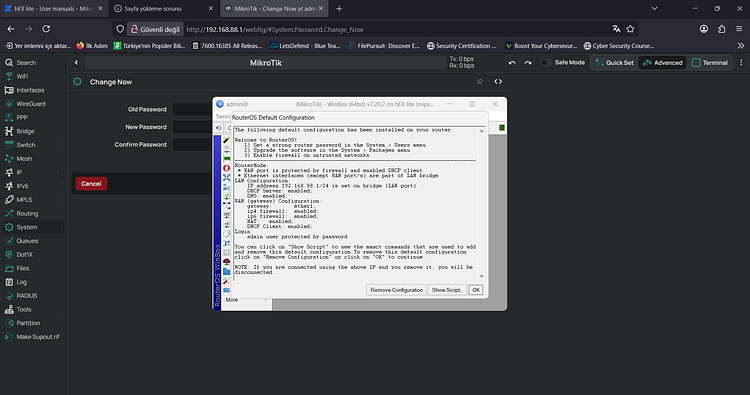Bookmark this page with the star icon
750x395 pixels.
[630, 29]
